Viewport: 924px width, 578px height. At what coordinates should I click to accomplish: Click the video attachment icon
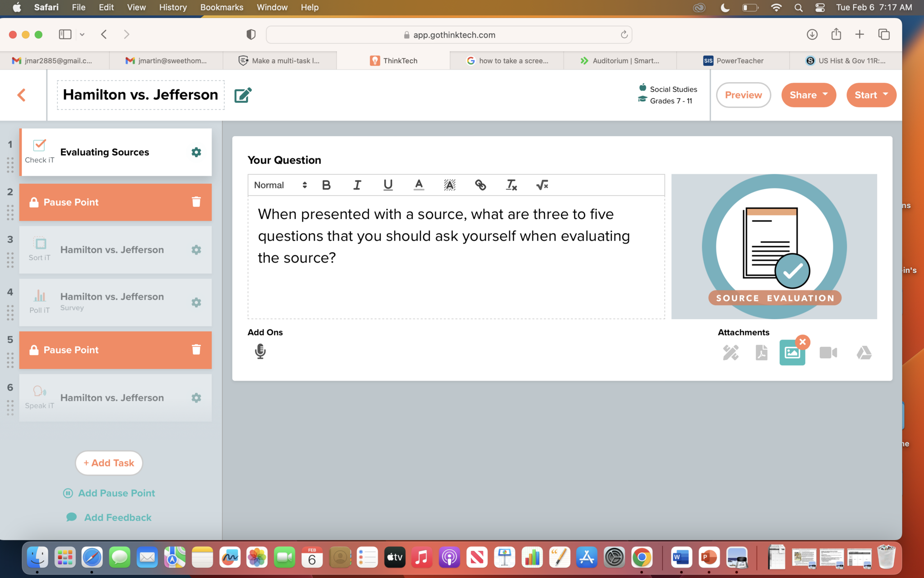[828, 352]
